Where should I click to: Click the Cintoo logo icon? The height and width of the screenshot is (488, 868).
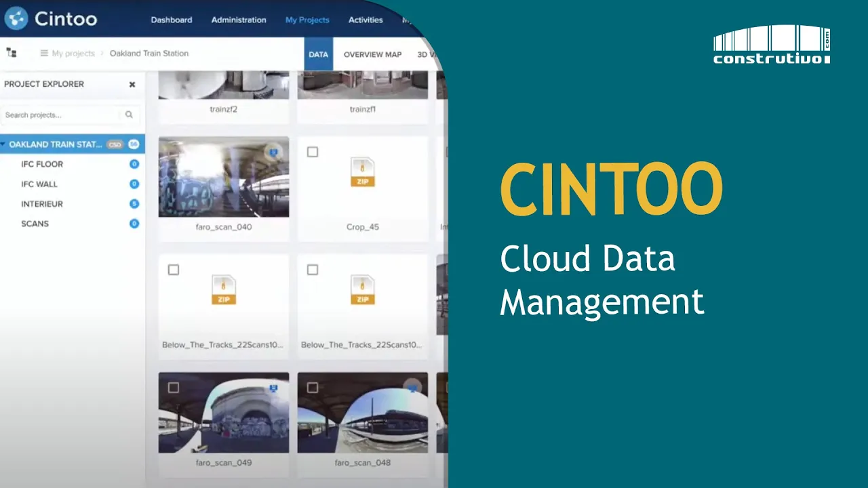pos(16,18)
